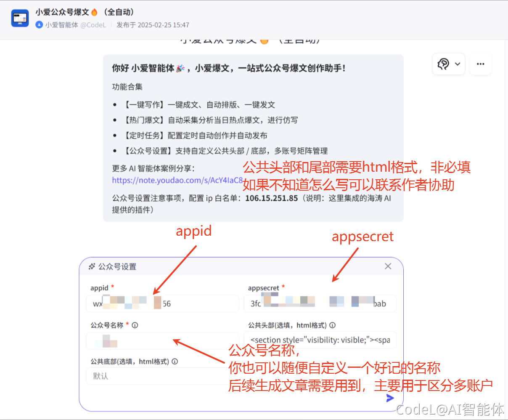Open the note.youdao.com link

pos(177,180)
